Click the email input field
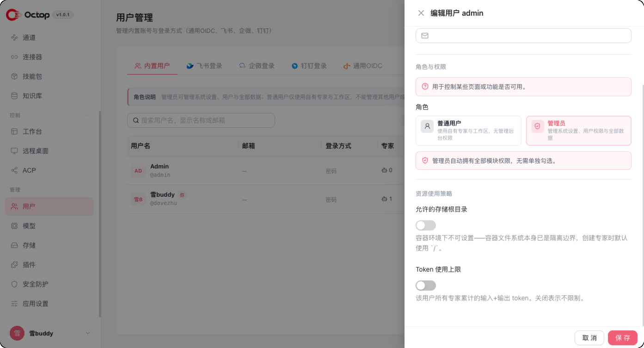Viewport: 644px width, 348px height. point(523,36)
